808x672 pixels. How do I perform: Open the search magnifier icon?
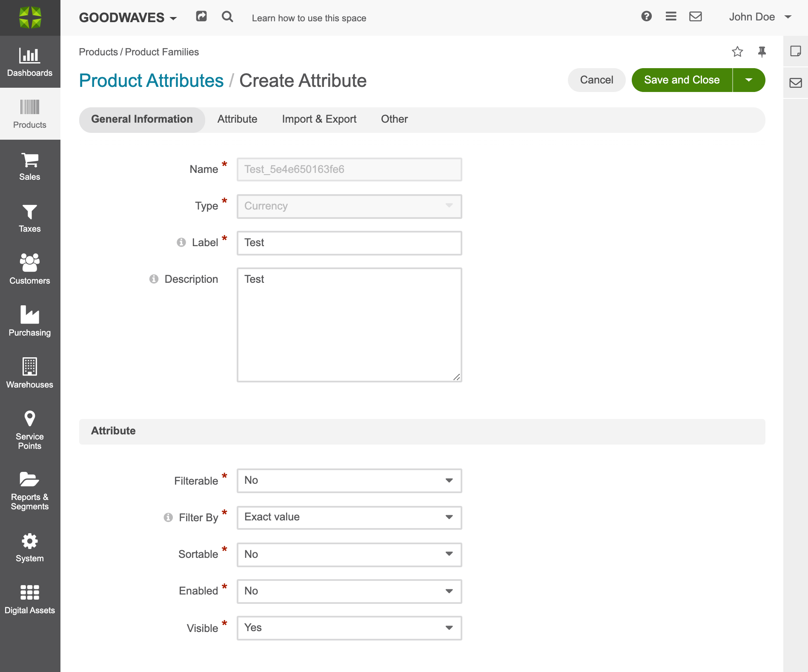[x=227, y=17]
